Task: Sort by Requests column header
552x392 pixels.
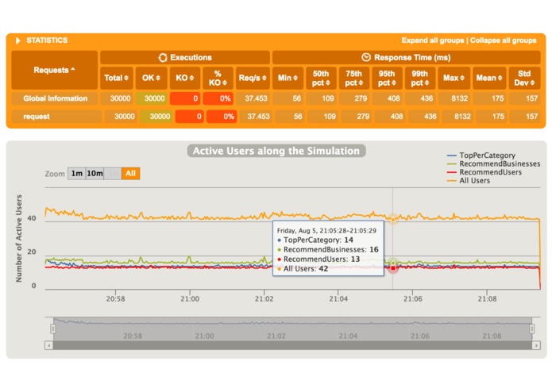Action: coord(55,70)
